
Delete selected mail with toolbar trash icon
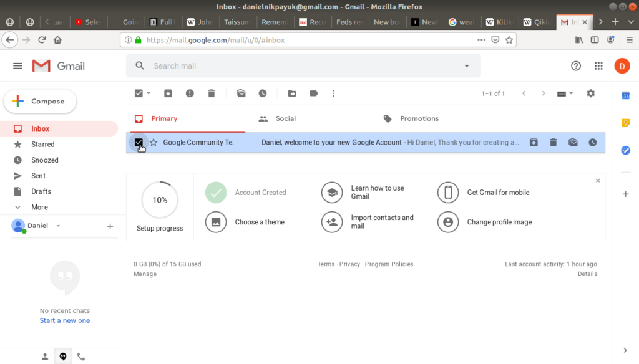click(211, 93)
